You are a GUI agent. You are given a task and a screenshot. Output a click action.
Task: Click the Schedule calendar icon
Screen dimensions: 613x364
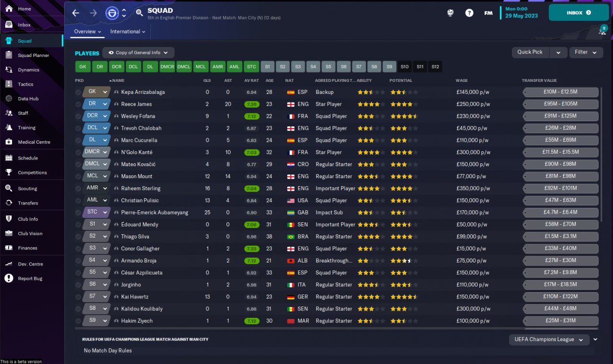click(x=9, y=158)
